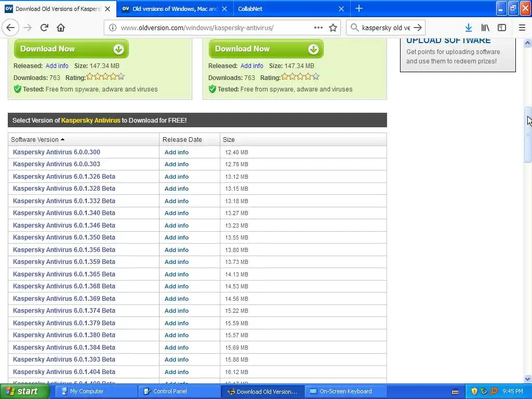532x399 pixels.
Task: Reload the current page
Action: point(45,28)
